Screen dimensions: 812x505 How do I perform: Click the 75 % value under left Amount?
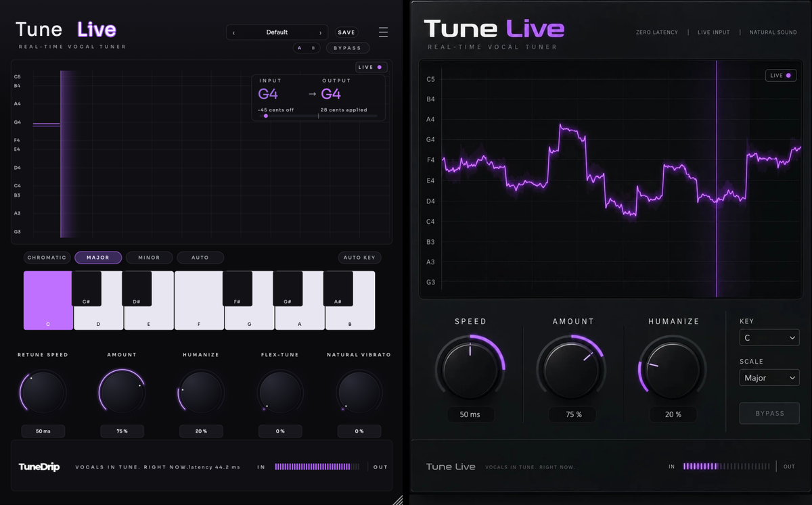[122, 431]
